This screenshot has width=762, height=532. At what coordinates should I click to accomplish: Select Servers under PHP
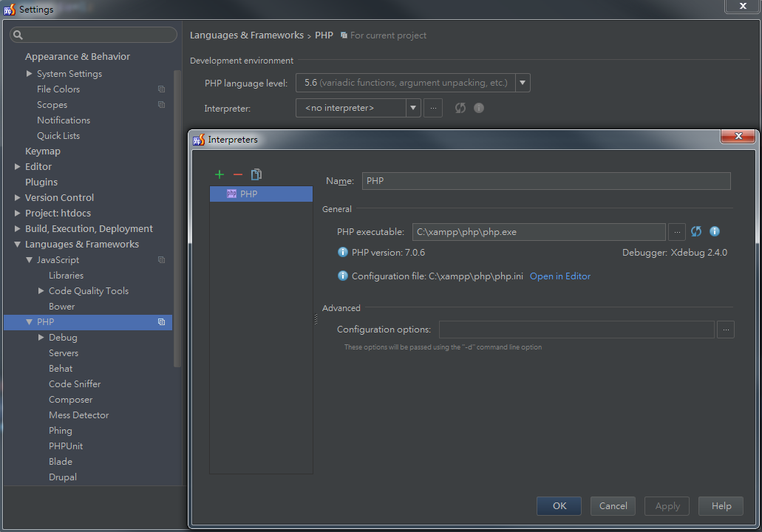click(64, 353)
